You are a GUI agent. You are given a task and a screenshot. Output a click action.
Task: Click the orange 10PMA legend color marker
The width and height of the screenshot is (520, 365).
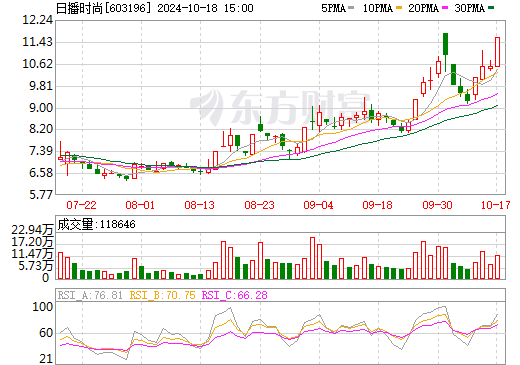[x=398, y=7]
